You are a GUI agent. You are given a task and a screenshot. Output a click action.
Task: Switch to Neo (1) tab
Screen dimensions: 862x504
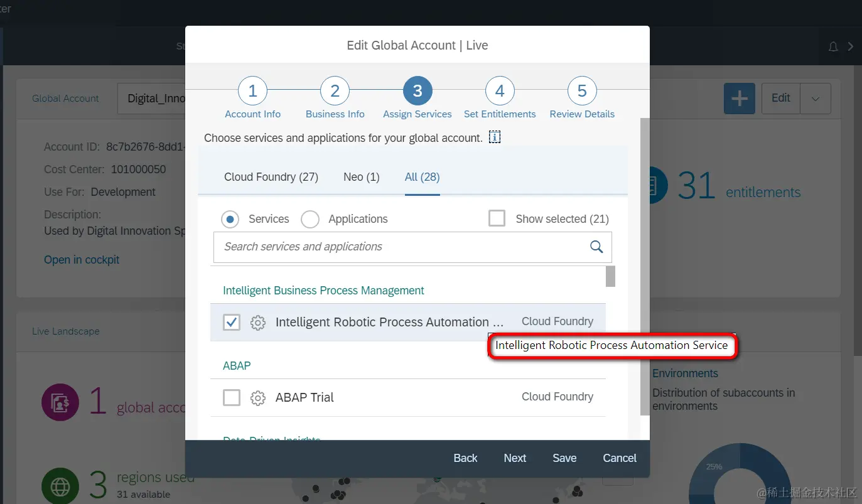click(x=362, y=177)
